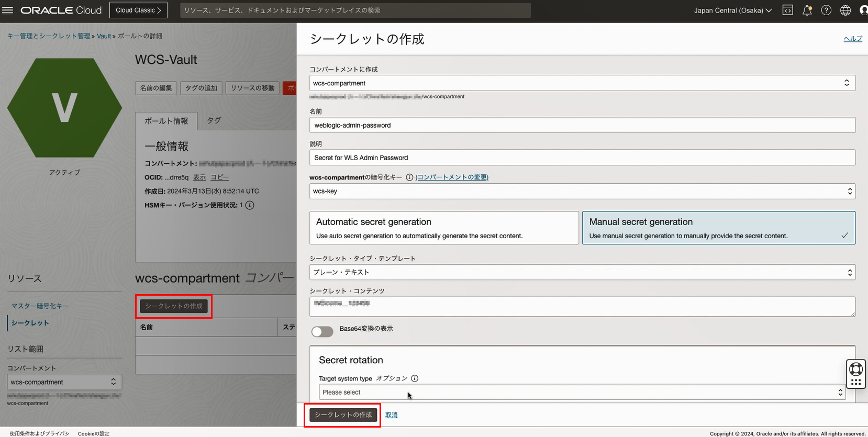This screenshot has width=868, height=437.
Task: Click the info icon beside 暗号化キー label
Action: tap(409, 177)
